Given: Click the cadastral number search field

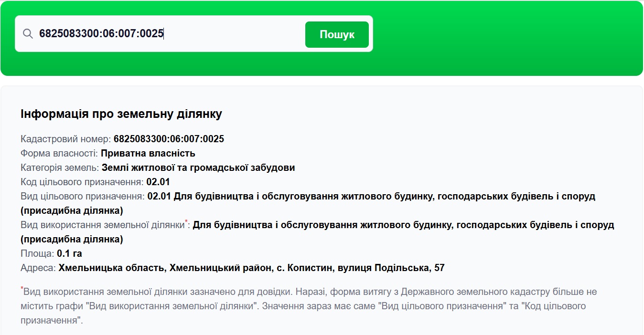Looking at the screenshot, I should [x=162, y=33].
